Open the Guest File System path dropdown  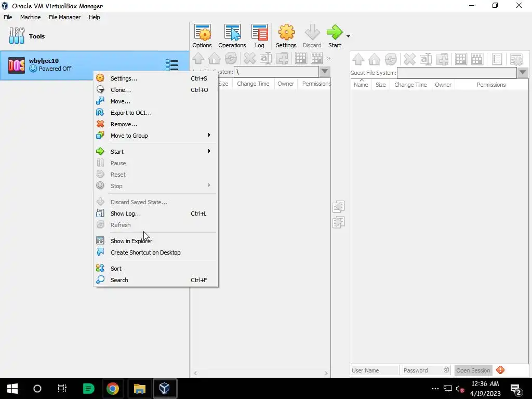(x=523, y=72)
